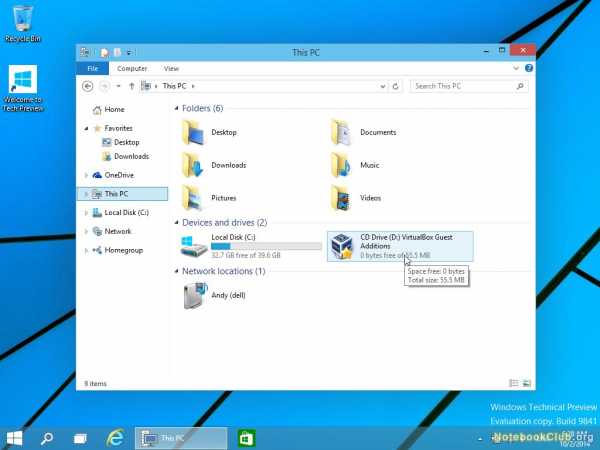This screenshot has height=450, width=600.
Task: Click the Help question mark icon
Action: tap(528, 68)
